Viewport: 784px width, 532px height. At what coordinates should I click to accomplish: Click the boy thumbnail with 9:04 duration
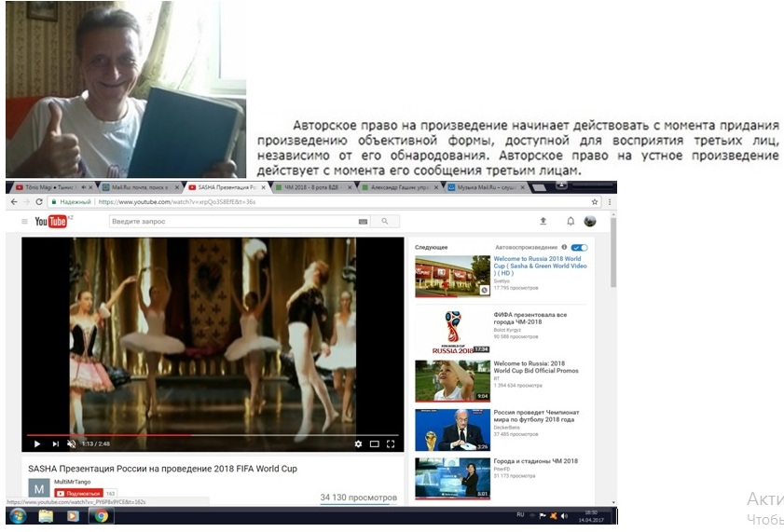452,381
